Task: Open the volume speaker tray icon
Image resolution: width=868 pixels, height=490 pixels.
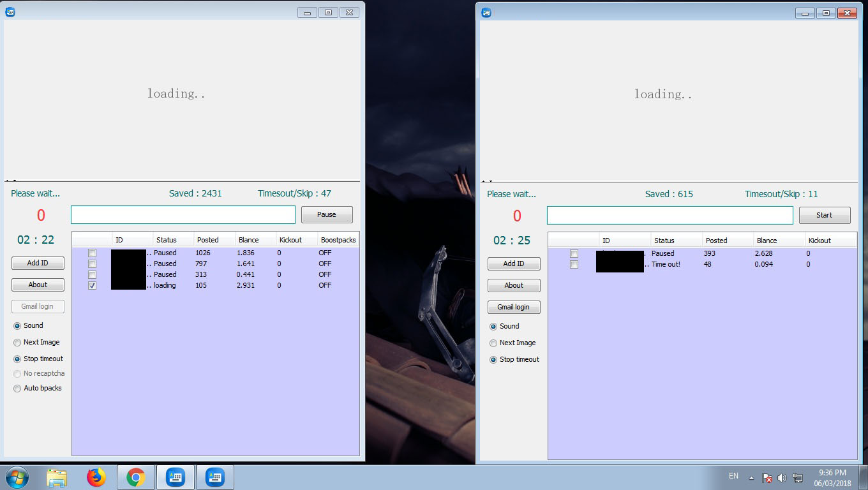Action: (782, 477)
